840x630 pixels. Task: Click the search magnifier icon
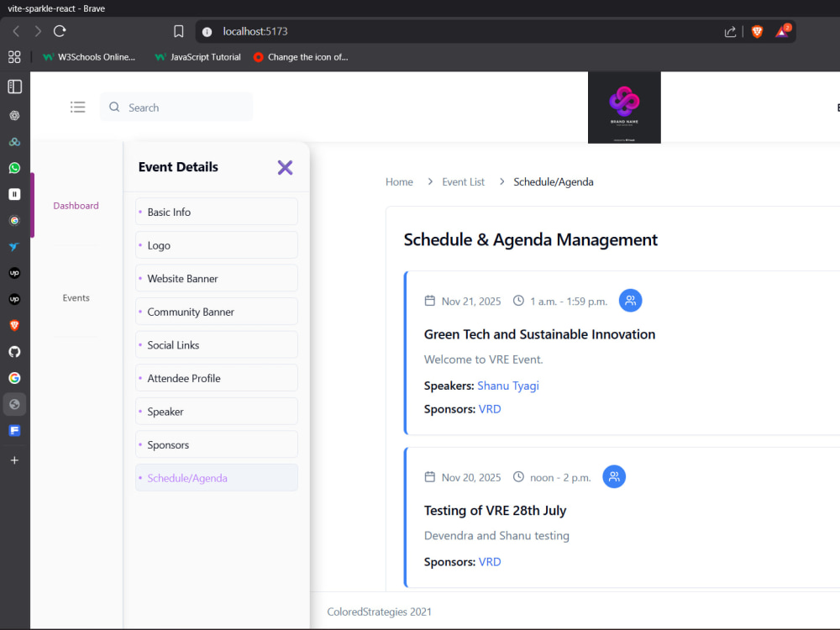(114, 108)
